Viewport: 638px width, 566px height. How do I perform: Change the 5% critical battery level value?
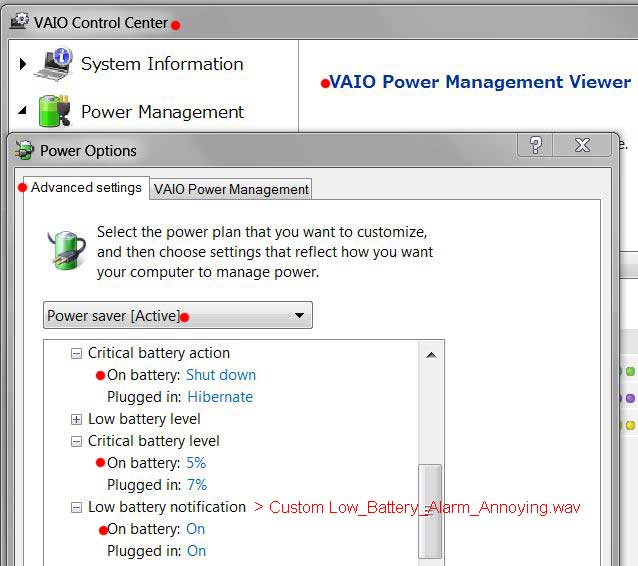pyautogui.click(x=196, y=463)
